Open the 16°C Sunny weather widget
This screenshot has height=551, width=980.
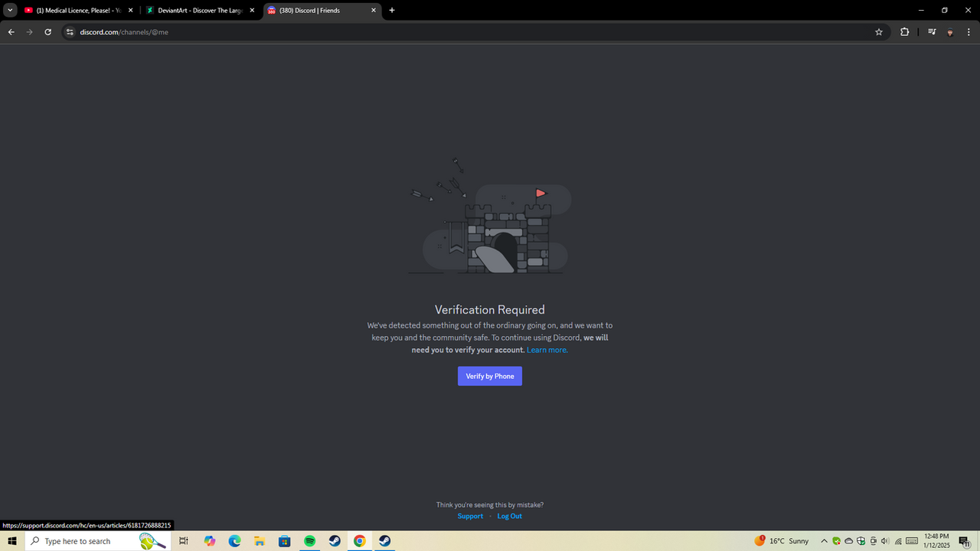(782, 541)
